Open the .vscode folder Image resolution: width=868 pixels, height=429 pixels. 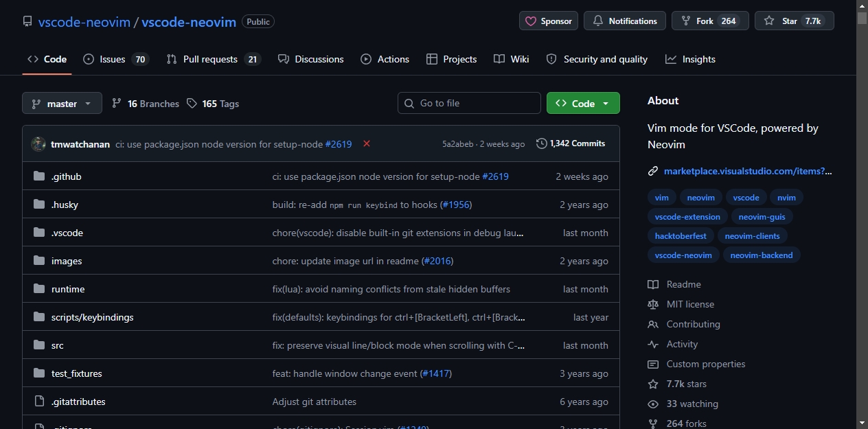click(67, 233)
